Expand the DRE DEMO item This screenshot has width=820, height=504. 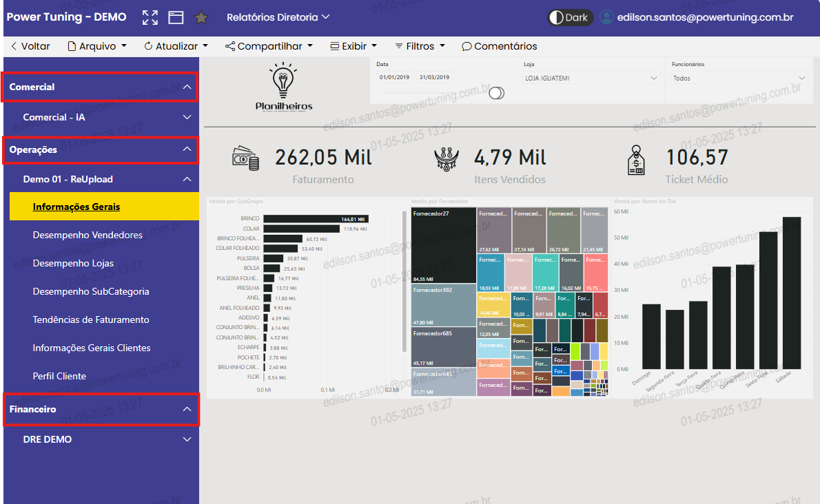pyautogui.click(x=187, y=439)
